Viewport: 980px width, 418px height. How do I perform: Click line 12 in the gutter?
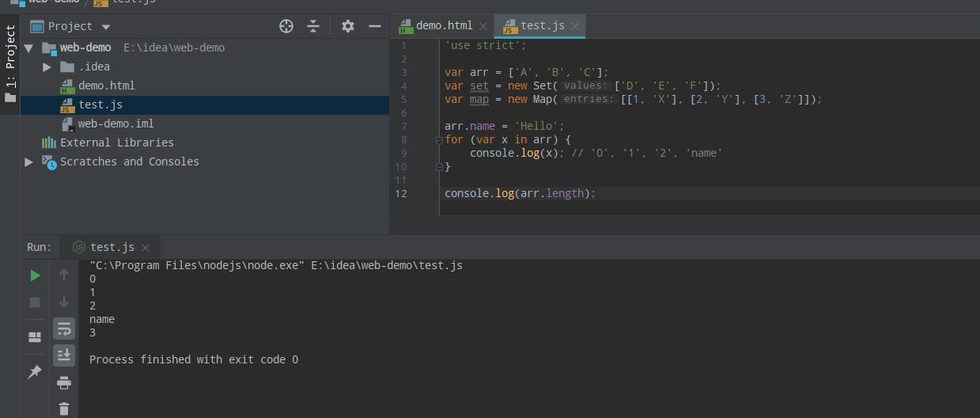402,193
